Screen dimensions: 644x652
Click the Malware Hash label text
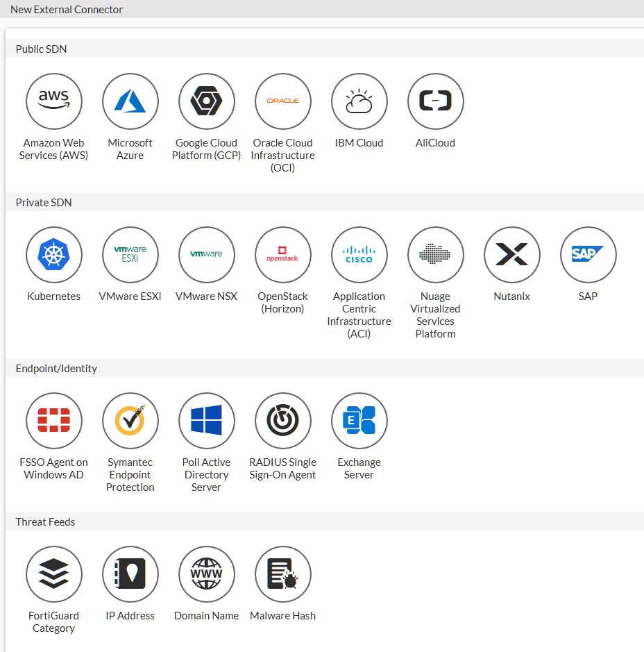[x=282, y=616]
